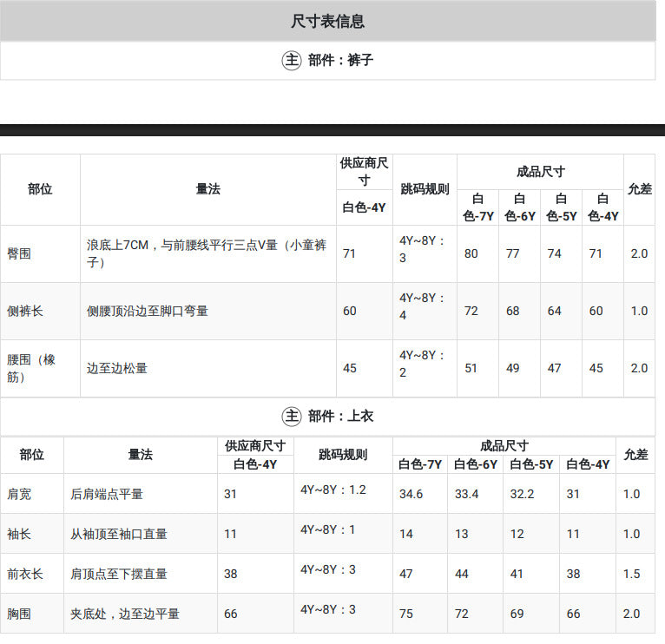This screenshot has width=665, height=644.
Task: Select the 前衣长 row label
Action: [25, 574]
